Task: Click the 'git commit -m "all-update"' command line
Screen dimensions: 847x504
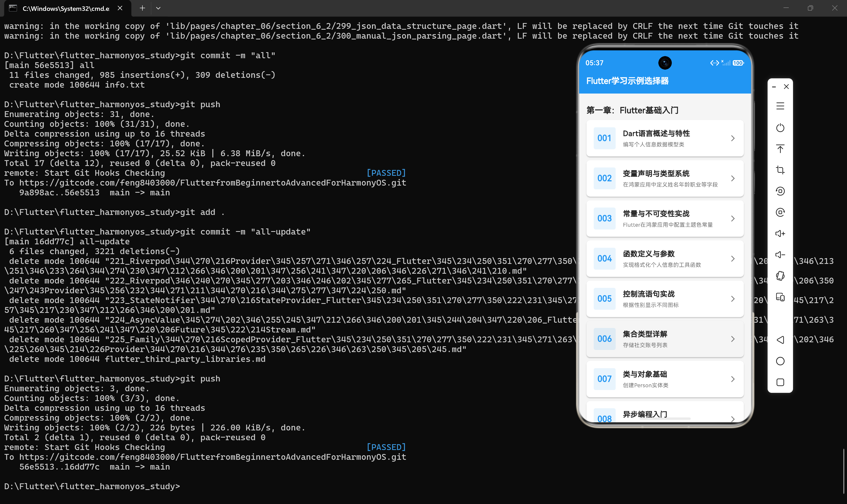Action: pyautogui.click(x=157, y=232)
